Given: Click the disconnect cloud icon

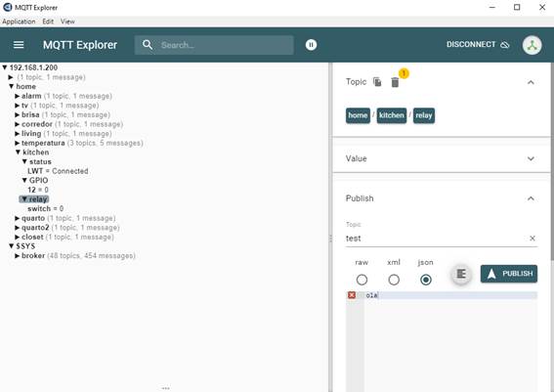Looking at the screenshot, I should coord(505,45).
